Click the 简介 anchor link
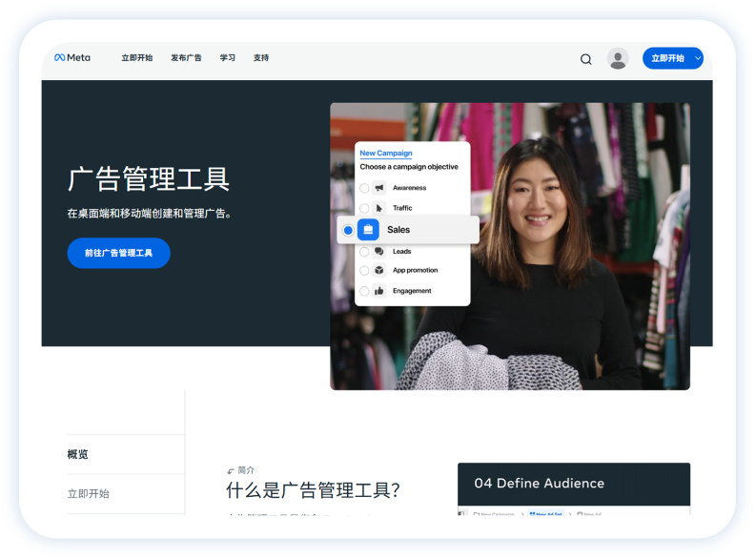 (240, 470)
